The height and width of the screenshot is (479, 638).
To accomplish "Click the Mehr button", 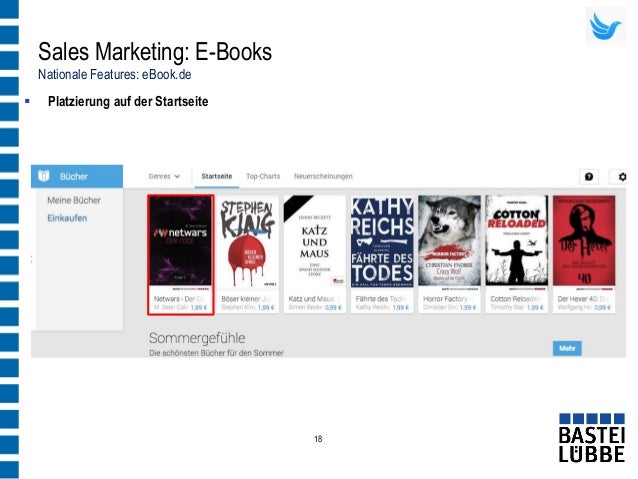I will click(x=567, y=348).
